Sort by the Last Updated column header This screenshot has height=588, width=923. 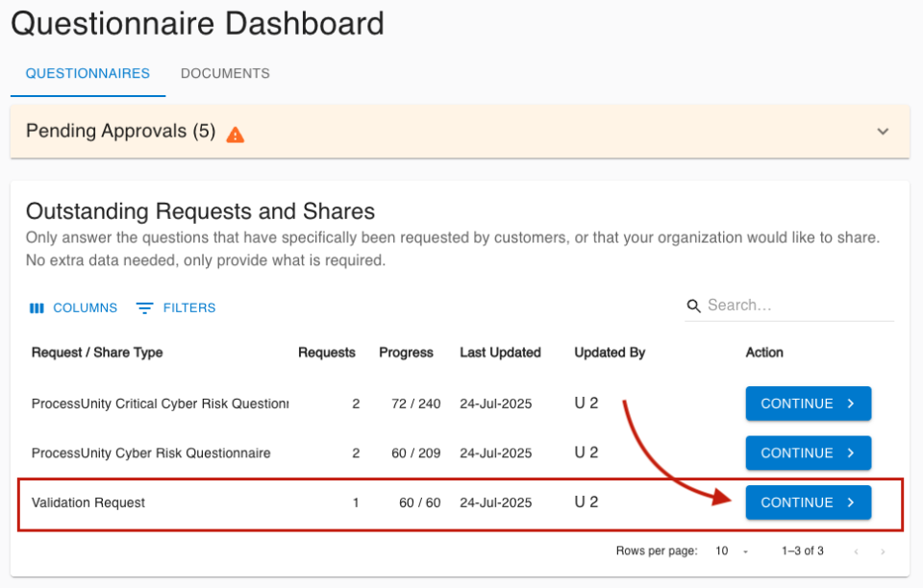(500, 353)
